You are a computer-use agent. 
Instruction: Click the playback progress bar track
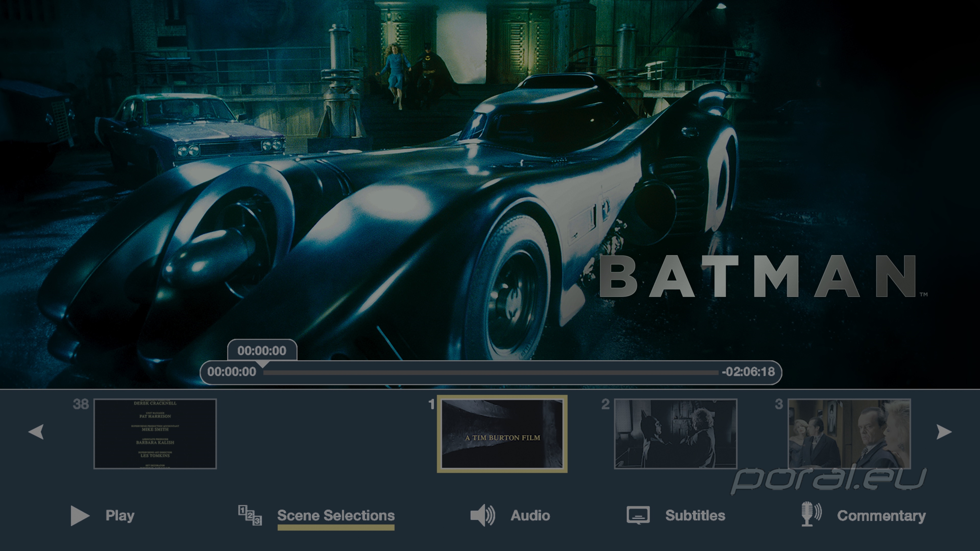(491, 373)
